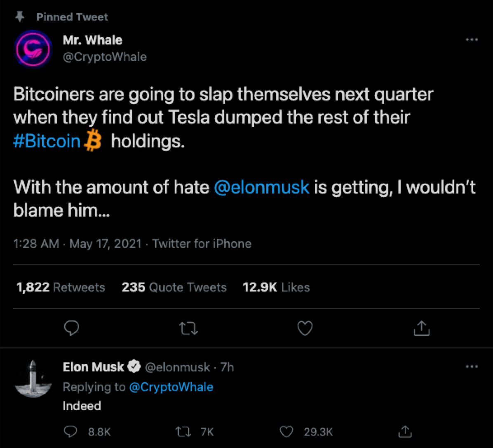Image resolution: width=493 pixels, height=448 pixels.
Task: Click the retweet icon on the pinned tweet
Action: 188,328
